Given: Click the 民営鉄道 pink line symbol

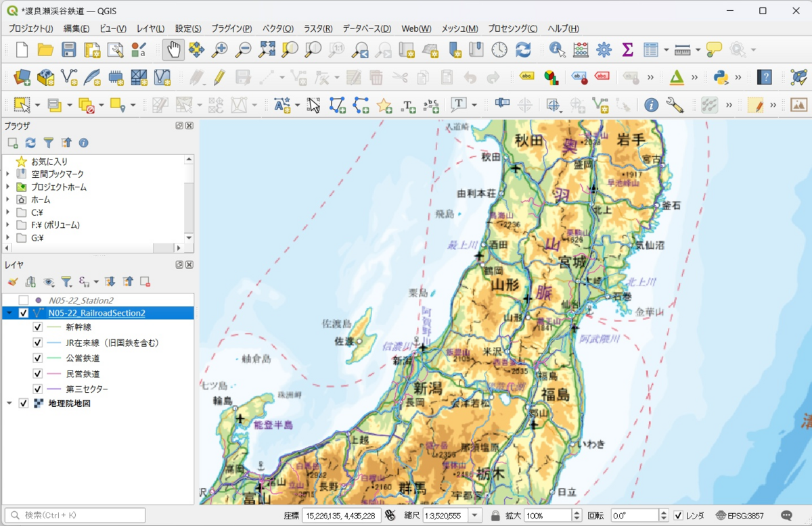Looking at the screenshot, I should pos(54,374).
